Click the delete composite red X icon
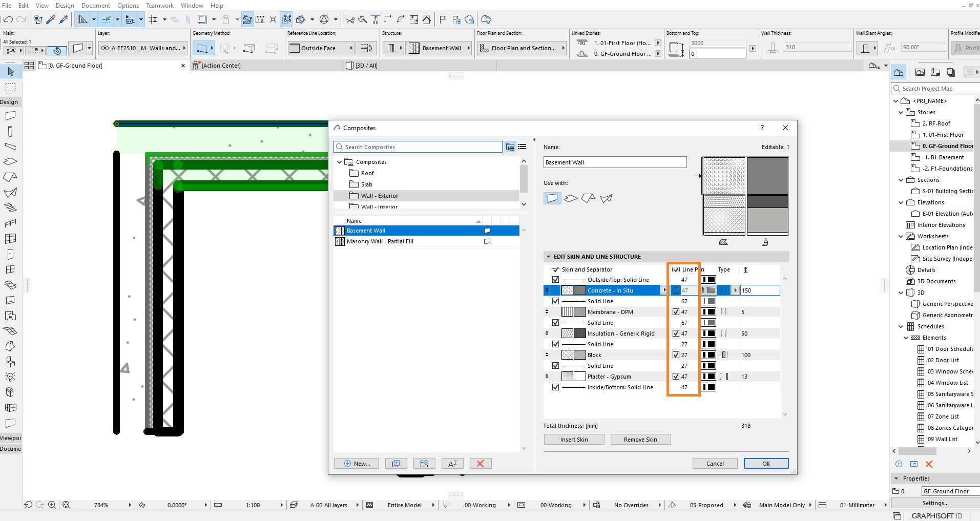980x521 pixels. (x=481, y=464)
